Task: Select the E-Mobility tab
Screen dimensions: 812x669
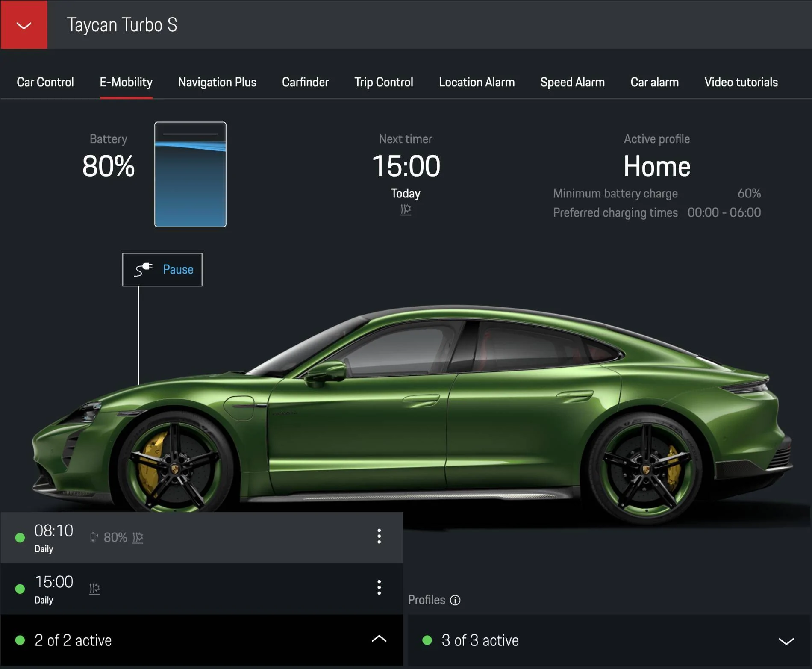Action: tap(126, 82)
